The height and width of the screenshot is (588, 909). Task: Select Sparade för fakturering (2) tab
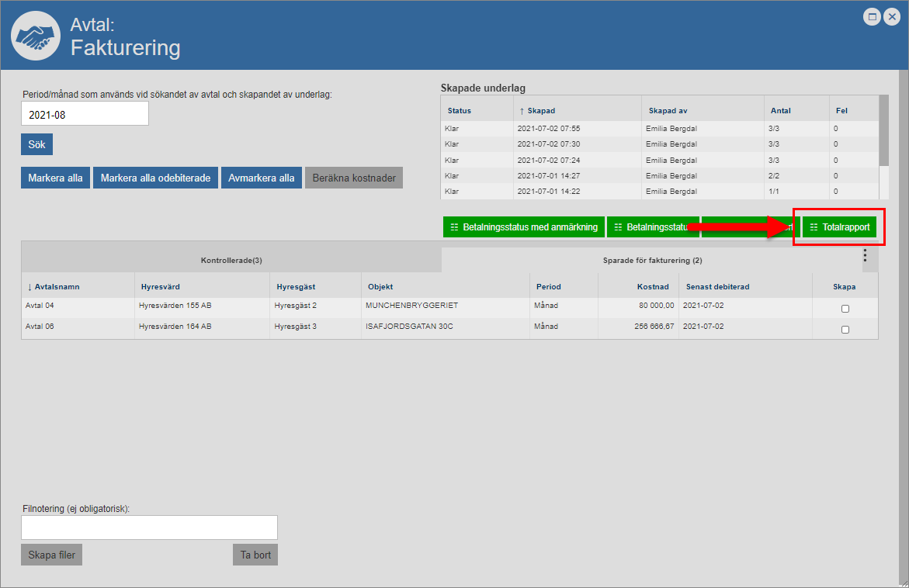[652, 261]
